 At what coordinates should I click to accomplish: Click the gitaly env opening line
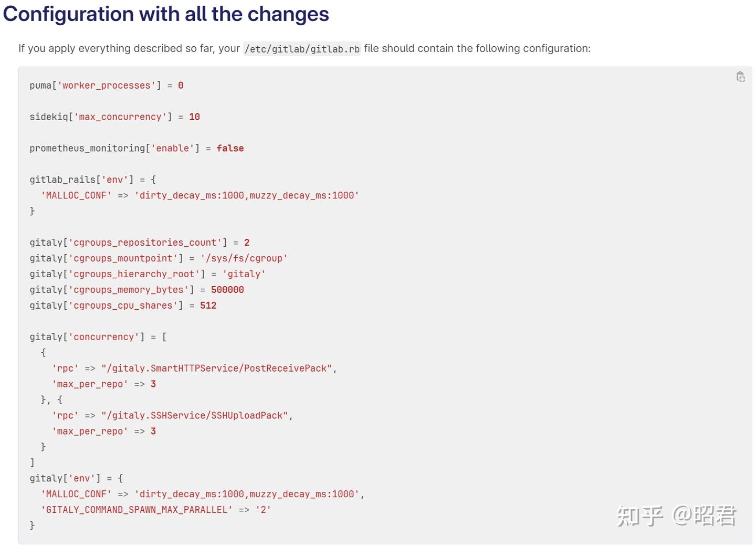tap(76, 479)
